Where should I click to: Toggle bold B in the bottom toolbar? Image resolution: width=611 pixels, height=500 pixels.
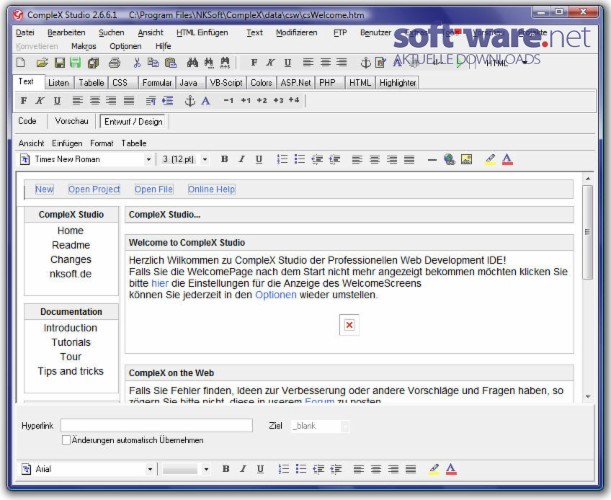coord(226,469)
